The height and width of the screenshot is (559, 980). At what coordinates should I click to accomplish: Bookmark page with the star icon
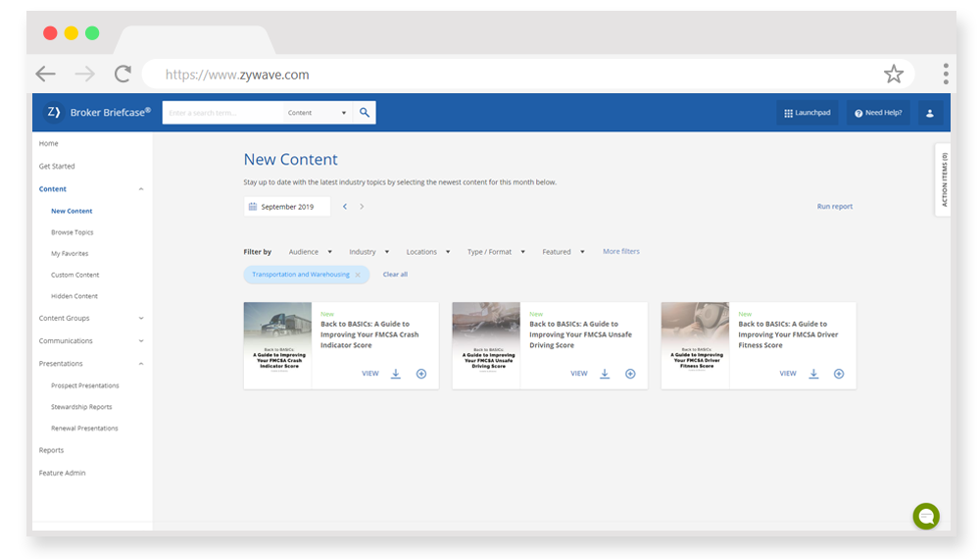coord(893,75)
